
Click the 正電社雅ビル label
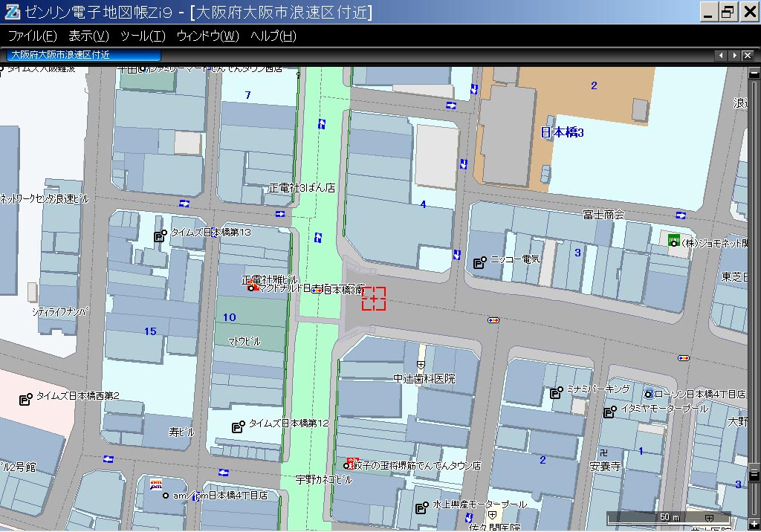[x=269, y=279]
